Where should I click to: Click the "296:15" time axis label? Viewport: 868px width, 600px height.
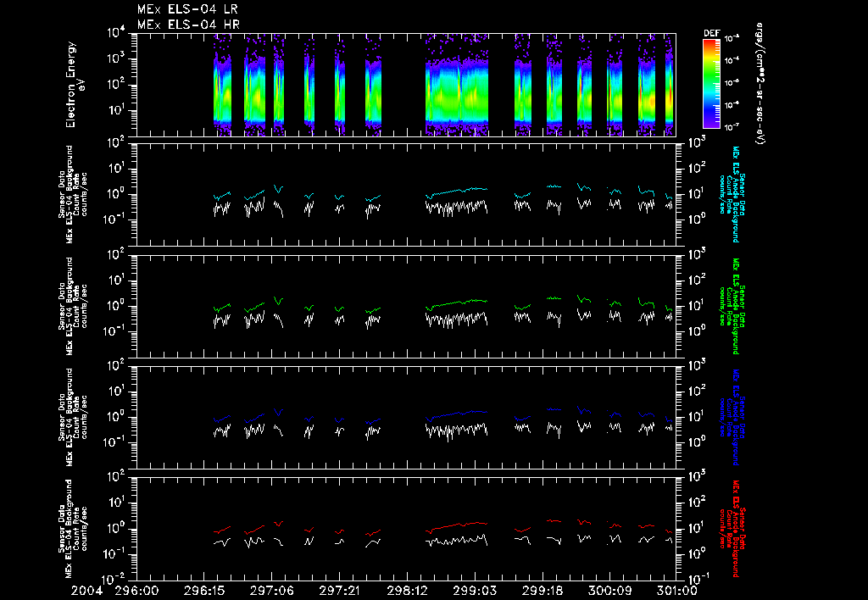[204, 591]
